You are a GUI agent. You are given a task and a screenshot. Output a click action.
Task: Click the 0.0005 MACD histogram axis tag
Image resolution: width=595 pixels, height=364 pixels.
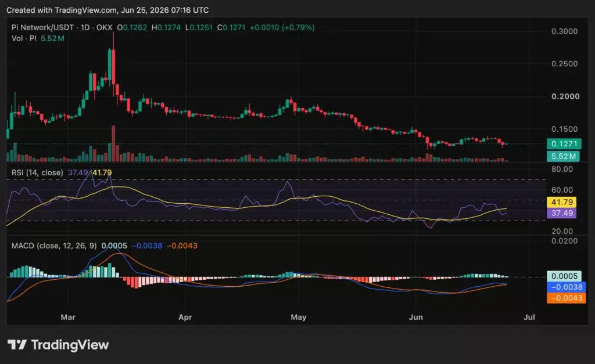point(564,276)
